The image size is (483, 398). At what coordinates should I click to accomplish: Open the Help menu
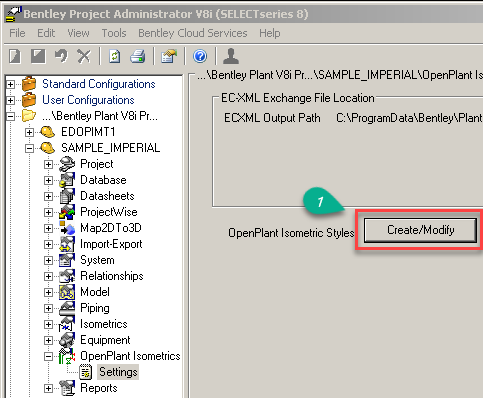(x=270, y=33)
